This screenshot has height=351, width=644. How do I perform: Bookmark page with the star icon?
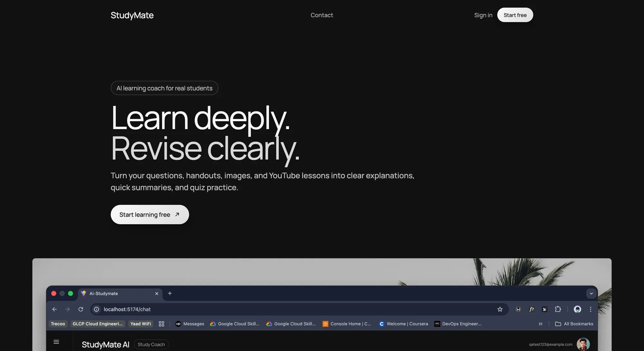click(500, 309)
